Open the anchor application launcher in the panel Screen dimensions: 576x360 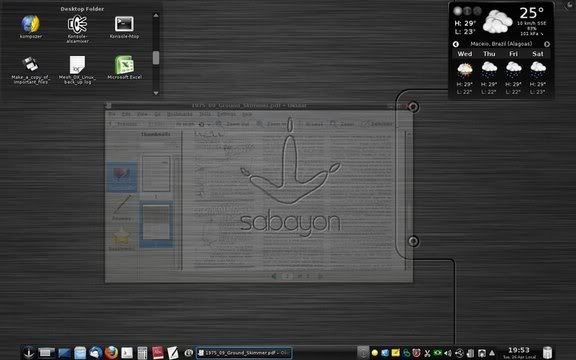[28, 353]
